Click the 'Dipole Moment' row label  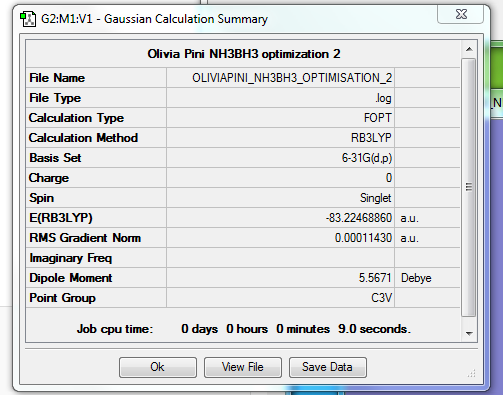point(71,278)
